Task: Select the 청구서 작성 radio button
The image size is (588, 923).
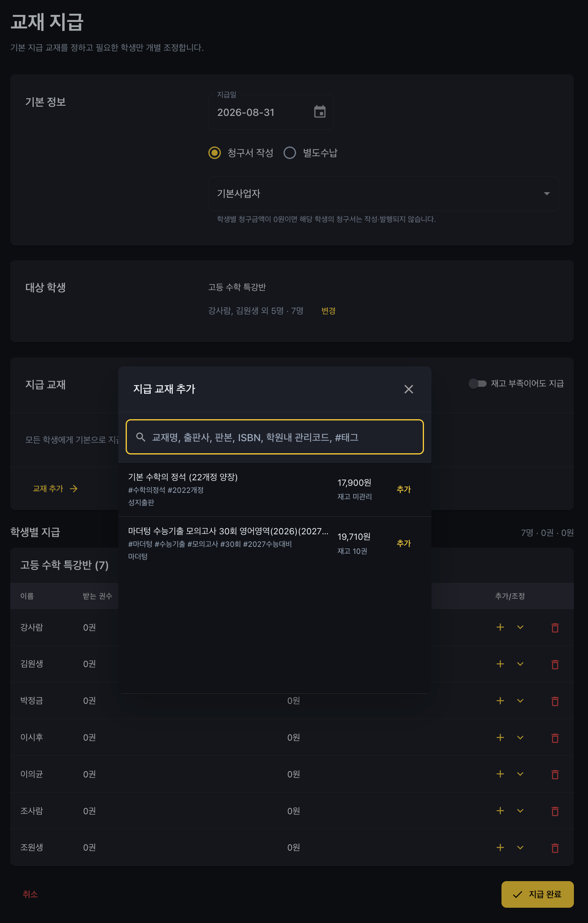Action: (x=215, y=153)
